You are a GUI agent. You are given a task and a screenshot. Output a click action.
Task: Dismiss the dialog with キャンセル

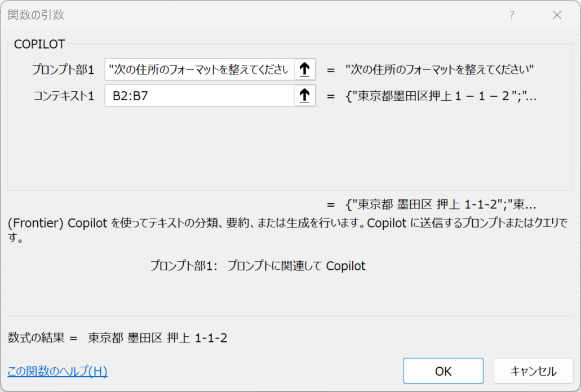[x=533, y=371]
